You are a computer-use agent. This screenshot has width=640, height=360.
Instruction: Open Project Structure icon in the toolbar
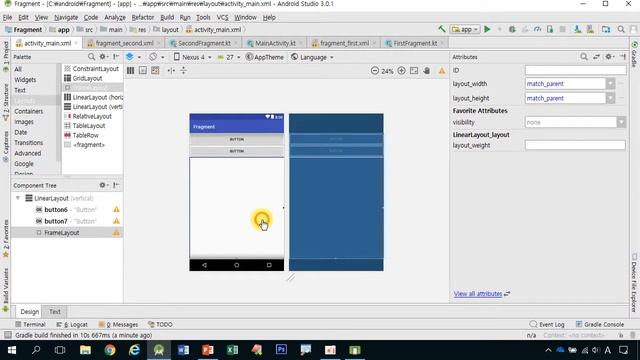tap(606, 29)
